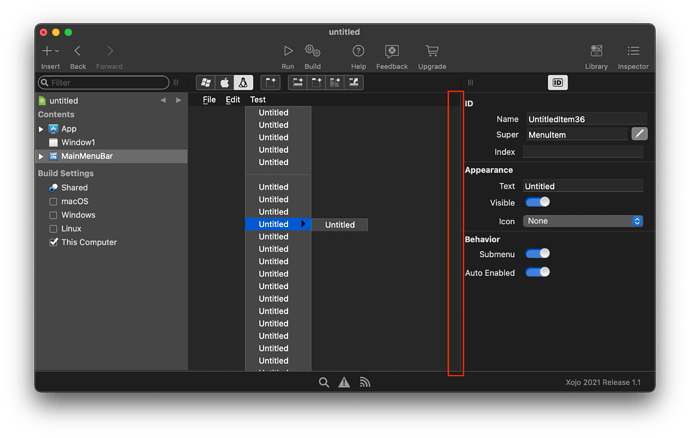Click third icon of the four-button group
Image resolution: width=690 pixels, height=438 pixels.
click(335, 82)
